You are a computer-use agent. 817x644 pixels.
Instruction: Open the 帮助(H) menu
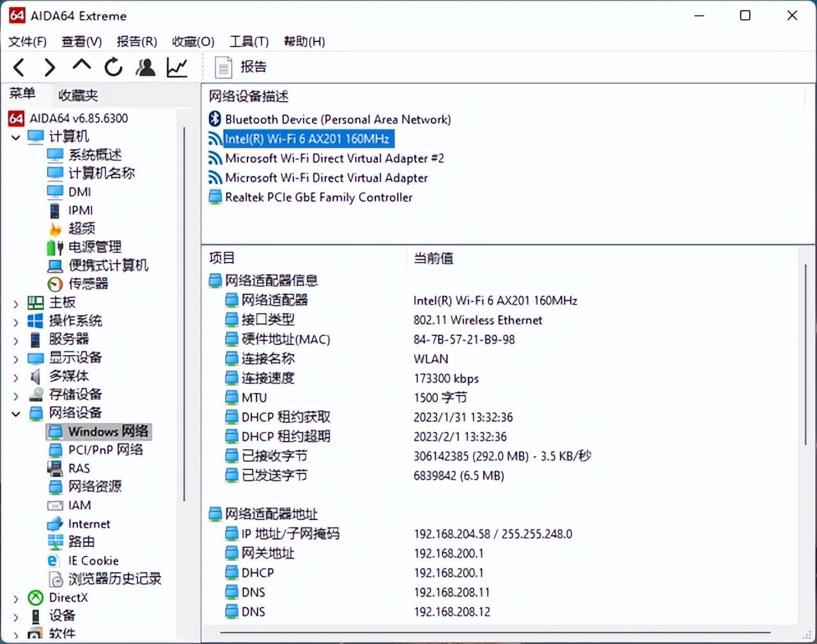(304, 42)
